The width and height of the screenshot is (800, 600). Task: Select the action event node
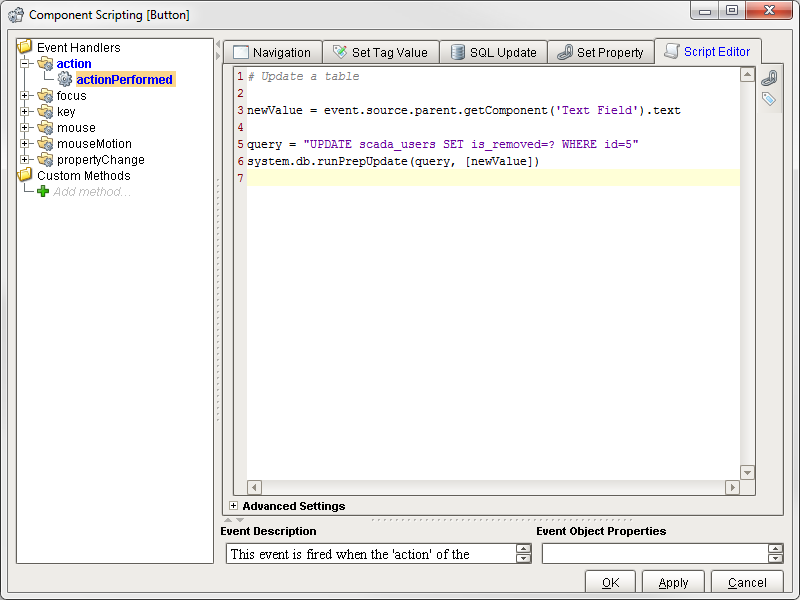[x=73, y=63]
